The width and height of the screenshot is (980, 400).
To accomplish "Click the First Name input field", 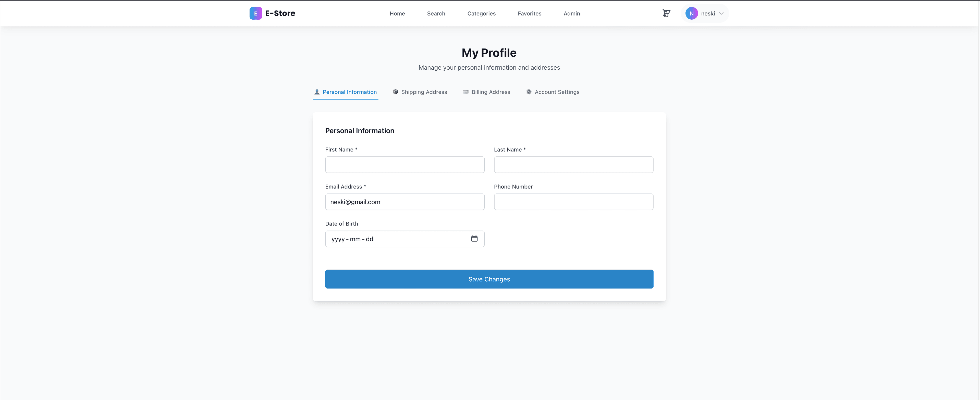I will point(405,165).
